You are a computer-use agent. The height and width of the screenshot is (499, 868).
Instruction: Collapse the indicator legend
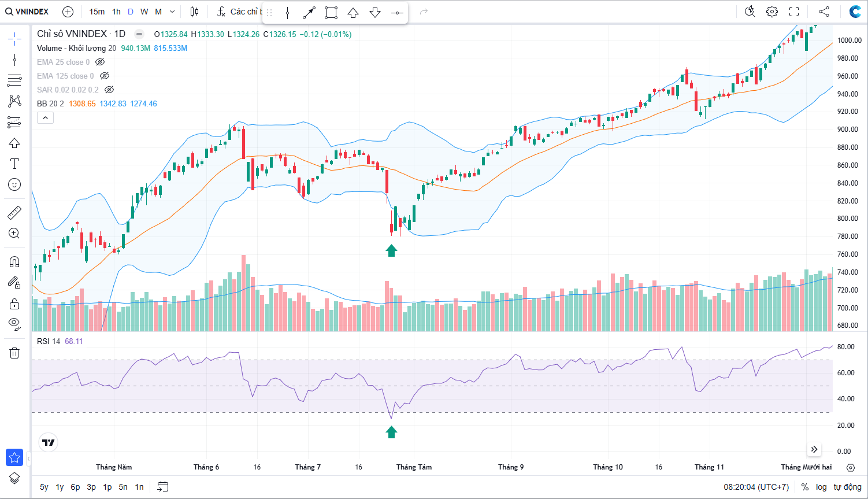tap(45, 118)
